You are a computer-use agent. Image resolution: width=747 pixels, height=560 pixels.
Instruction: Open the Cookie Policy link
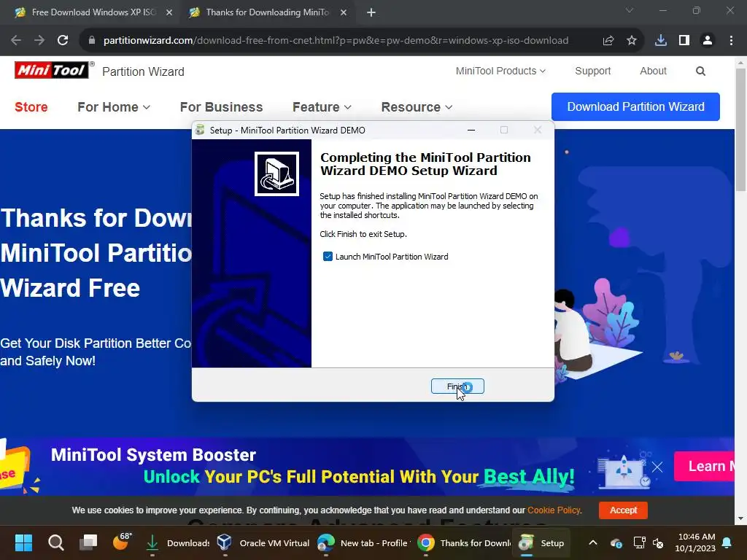click(x=554, y=510)
